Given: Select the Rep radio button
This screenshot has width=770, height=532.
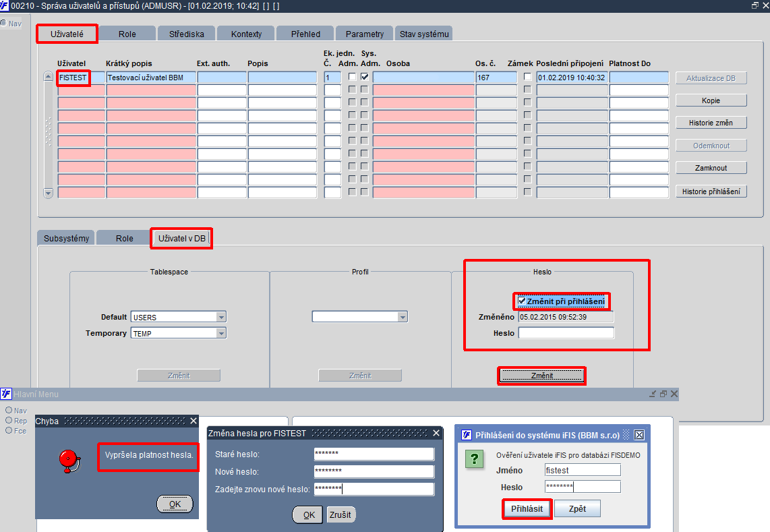Looking at the screenshot, I should (x=9, y=421).
